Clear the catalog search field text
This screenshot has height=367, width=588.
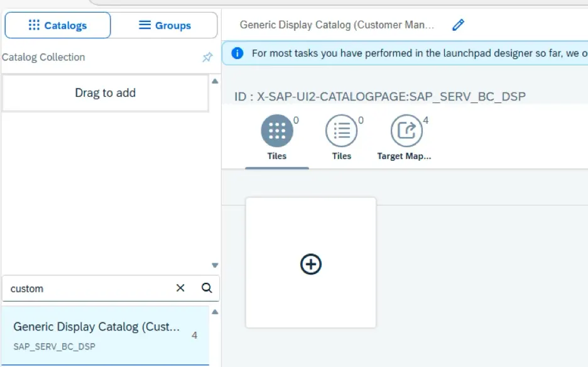pos(180,288)
